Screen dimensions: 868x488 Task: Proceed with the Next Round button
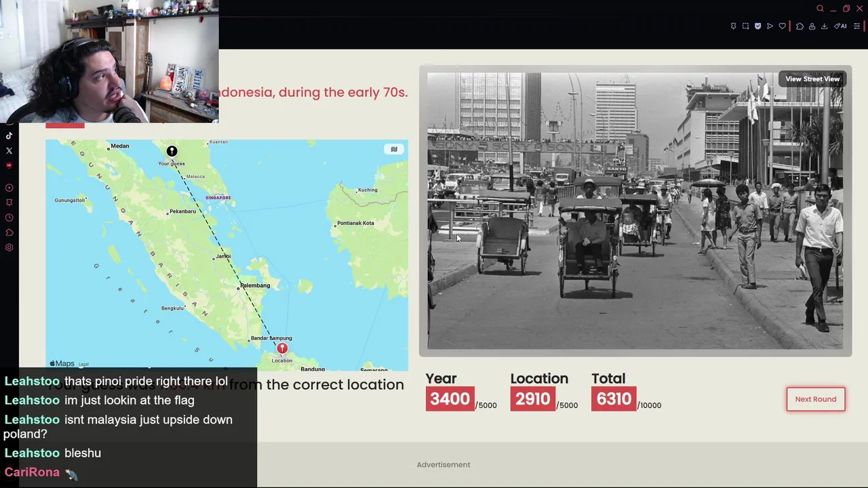click(816, 399)
